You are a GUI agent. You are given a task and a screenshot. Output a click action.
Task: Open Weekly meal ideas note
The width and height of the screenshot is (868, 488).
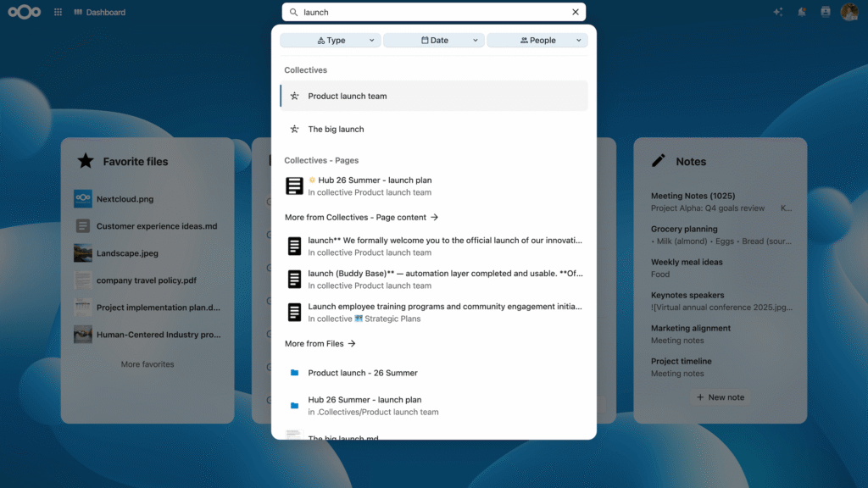coord(721,268)
